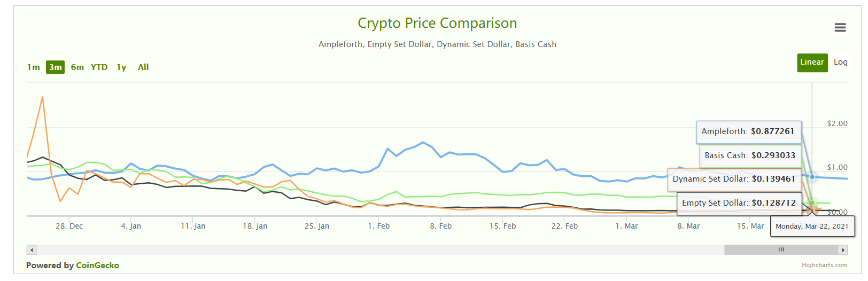Click the Basis Cash tooltip label
This screenshot has height=281, width=868.
coord(750,155)
